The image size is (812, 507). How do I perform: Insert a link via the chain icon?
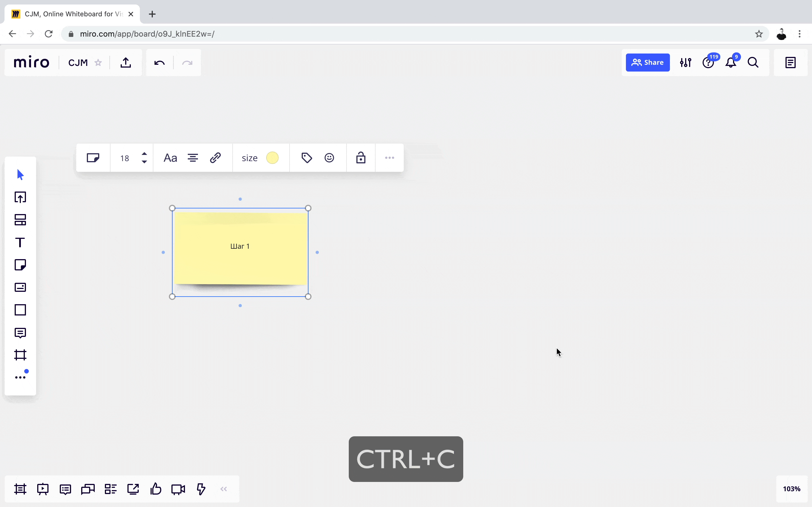click(x=215, y=158)
